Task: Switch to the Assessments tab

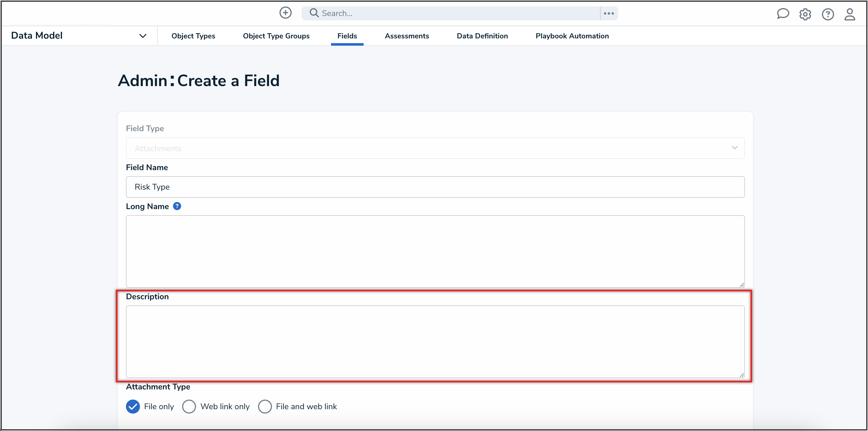Action: (407, 36)
